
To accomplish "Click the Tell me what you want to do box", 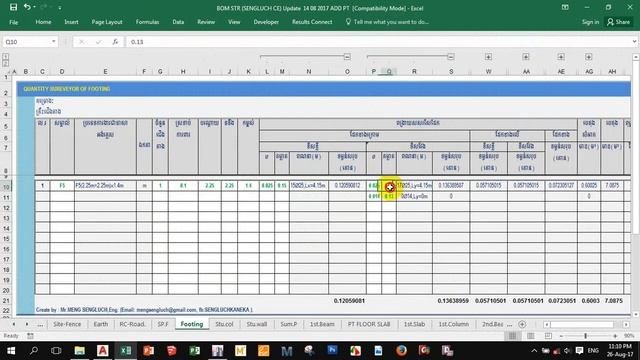I will point(387,22).
